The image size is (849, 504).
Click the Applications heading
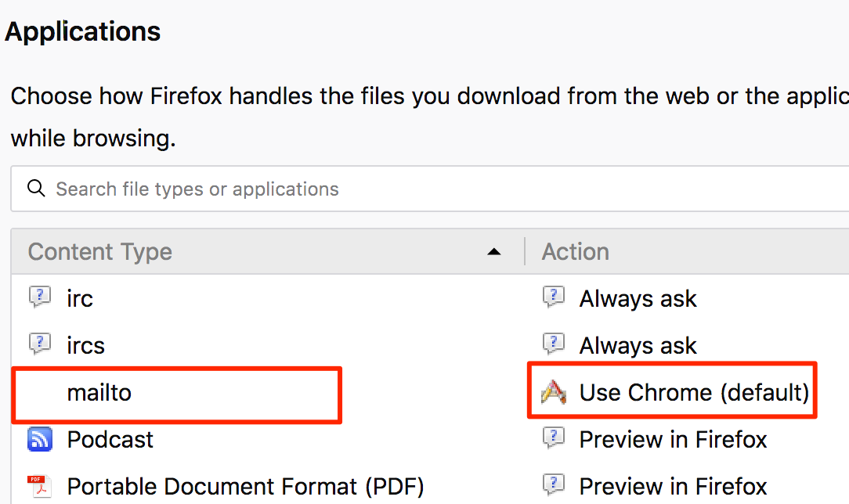(x=82, y=31)
